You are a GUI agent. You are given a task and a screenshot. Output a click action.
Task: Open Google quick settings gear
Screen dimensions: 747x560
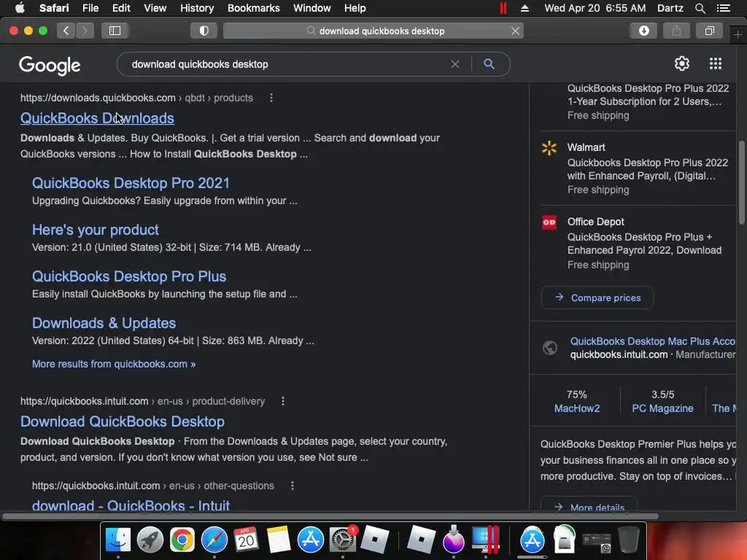pyautogui.click(x=682, y=63)
